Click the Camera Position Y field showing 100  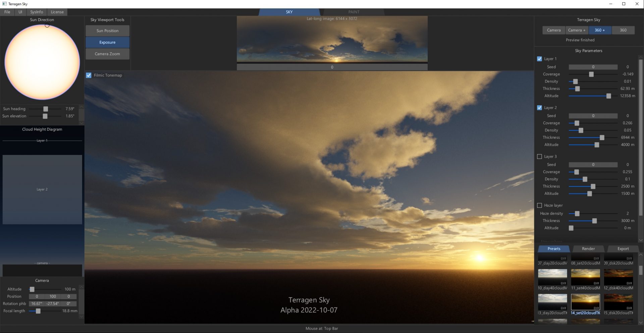tap(53, 297)
